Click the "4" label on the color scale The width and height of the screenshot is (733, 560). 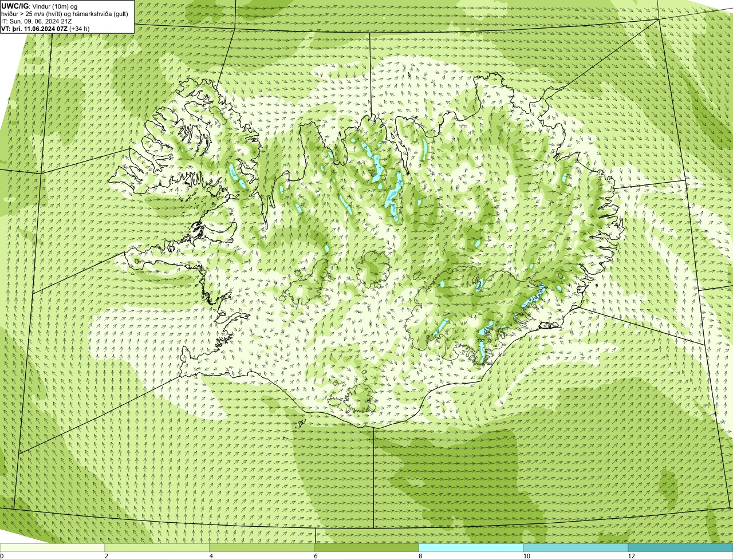coord(211,556)
